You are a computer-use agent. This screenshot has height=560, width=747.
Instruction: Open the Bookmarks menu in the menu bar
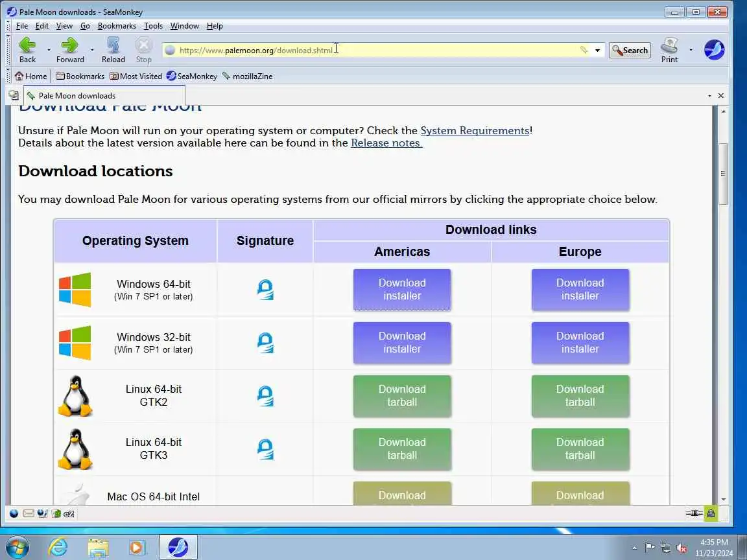[x=117, y=26]
